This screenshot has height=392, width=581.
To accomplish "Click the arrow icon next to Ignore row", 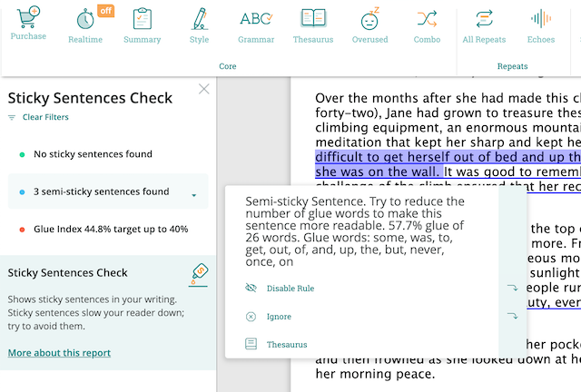I will [513, 316].
